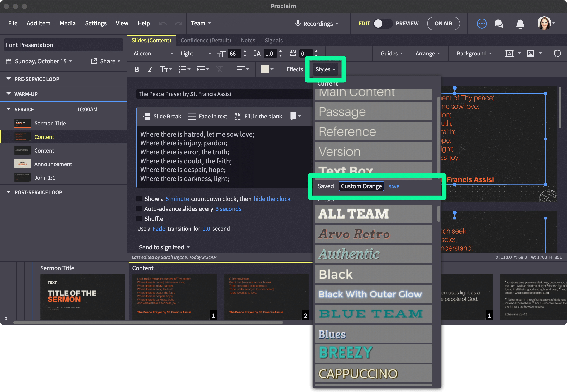This screenshot has width=567, height=392.
Task: Collapse the POST-SERVICE LOOP section
Action: (8, 192)
